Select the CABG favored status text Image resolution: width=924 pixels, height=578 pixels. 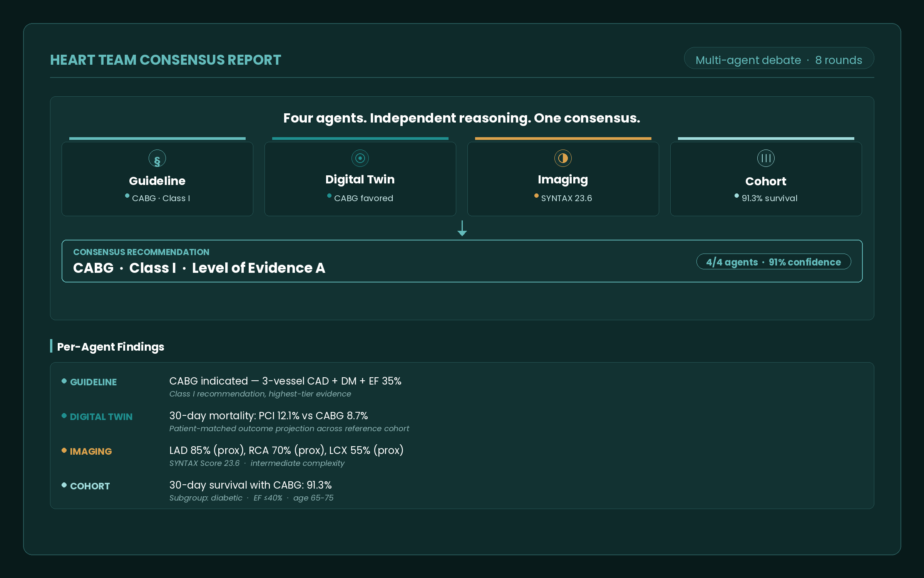tap(363, 198)
